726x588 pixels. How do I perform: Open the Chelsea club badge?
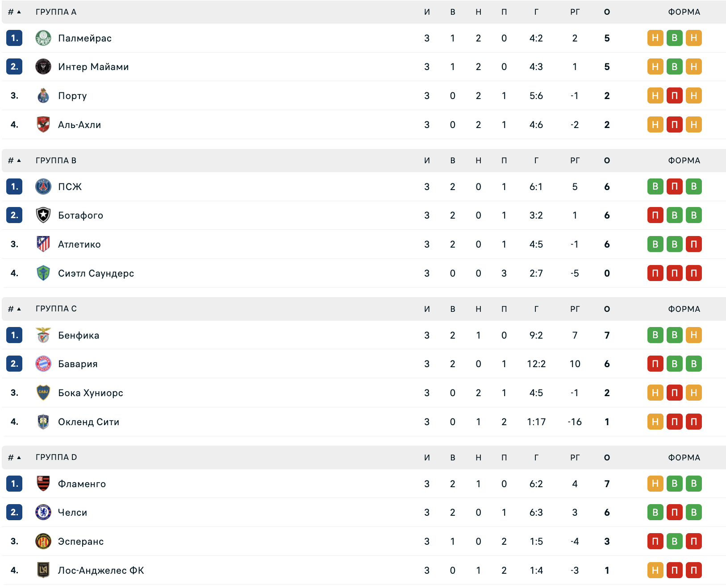point(43,512)
